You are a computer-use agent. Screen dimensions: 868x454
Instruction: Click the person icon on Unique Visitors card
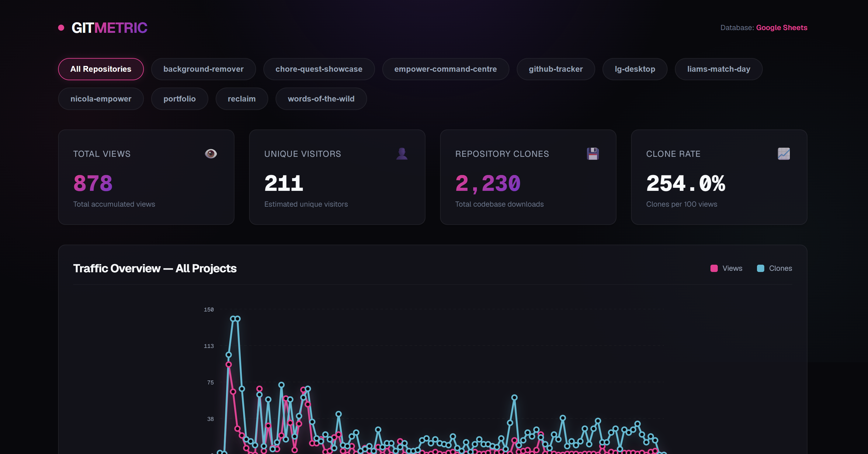point(402,153)
